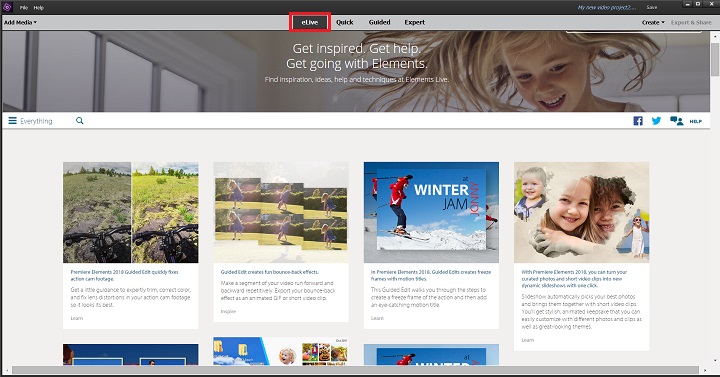The image size is (720, 377).
Task: Switch to the Quick tab
Action: pyautogui.click(x=344, y=22)
